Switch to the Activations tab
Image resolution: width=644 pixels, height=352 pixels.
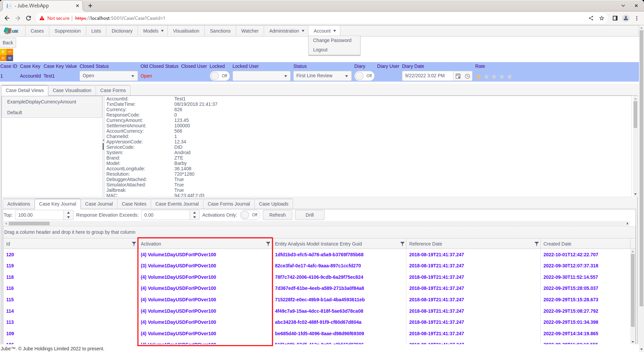pos(19,204)
